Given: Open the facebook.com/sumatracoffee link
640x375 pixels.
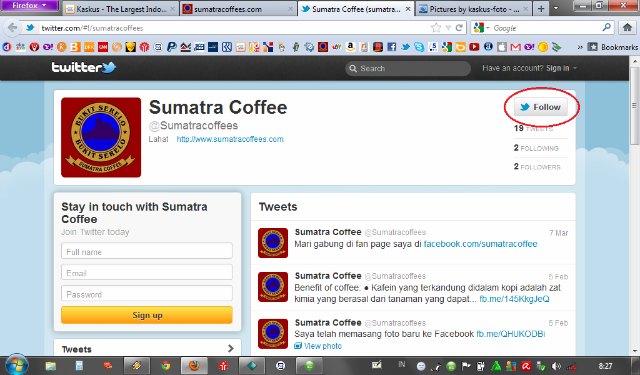Looking at the screenshot, I should [x=480, y=244].
